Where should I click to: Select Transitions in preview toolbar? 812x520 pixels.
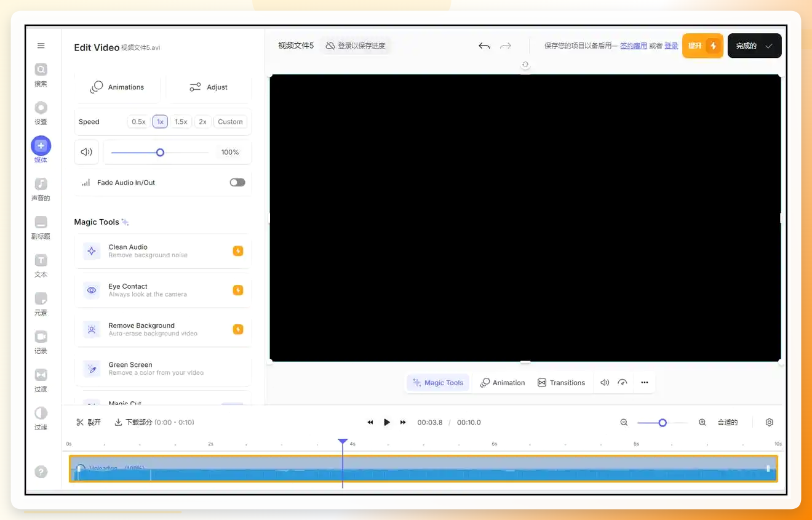pos(561,383)
